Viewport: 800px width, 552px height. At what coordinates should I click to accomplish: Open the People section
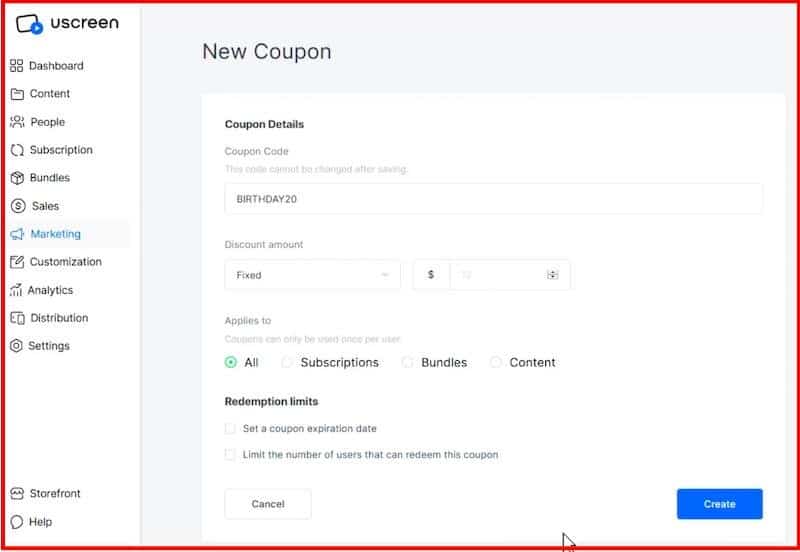pos(47,122)
